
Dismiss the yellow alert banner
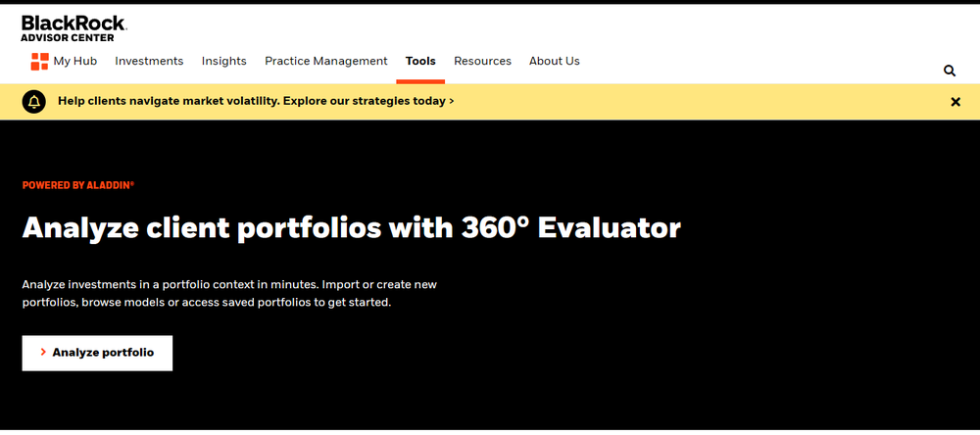[x=955, y=101]
